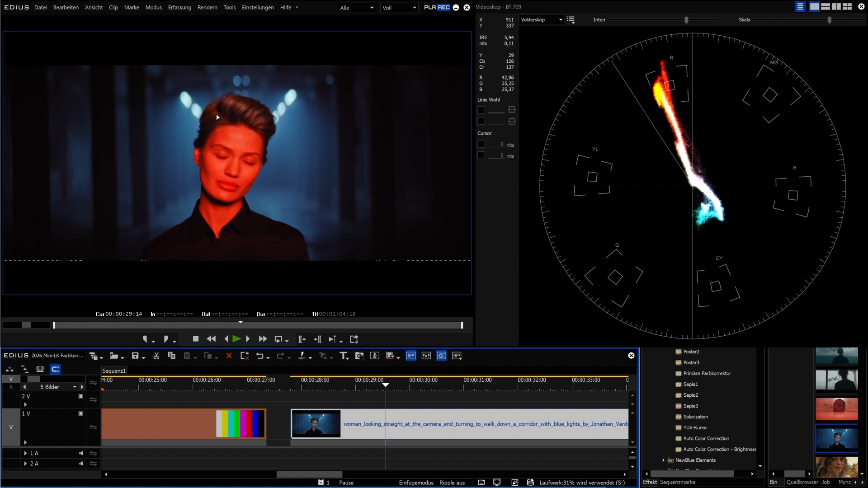The height and width of the screenshot is (488, 868).
Task: Click the stop playback button
Action: 196,339
